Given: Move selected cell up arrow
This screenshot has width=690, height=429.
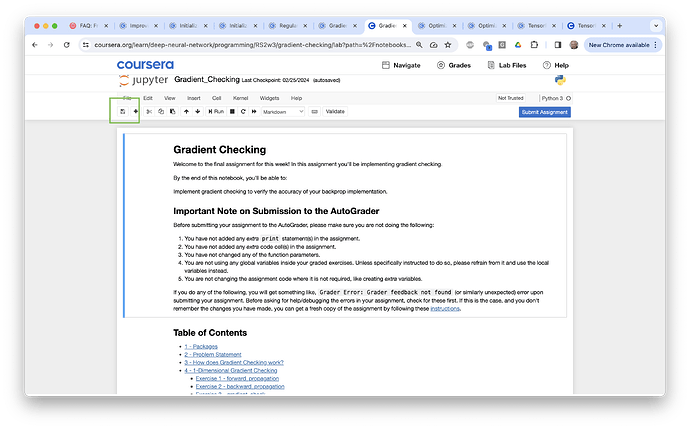Looking at the screenshot, I should (186, 112).
